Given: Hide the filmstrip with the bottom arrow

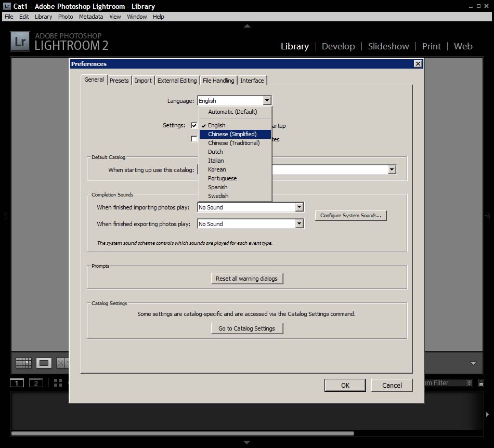Looking at the screenshot, I should coord(247,442).
